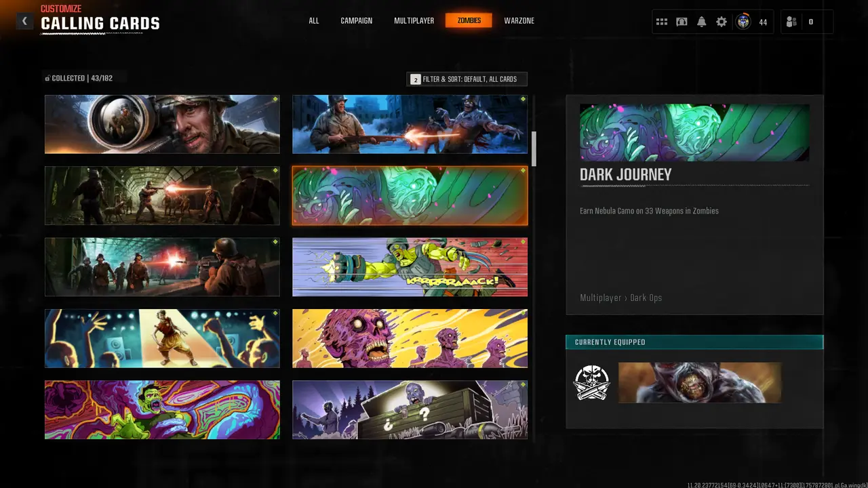The width and height of the screenshot is (868, 488).
Task: Select the highlighted Dark Journey card in grid
Action: point(410,196)
